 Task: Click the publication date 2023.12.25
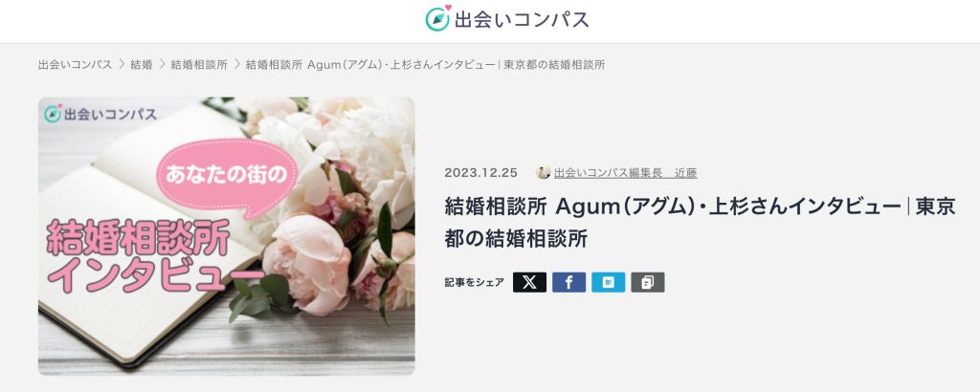pyautogui.click(x=480, y=173)
